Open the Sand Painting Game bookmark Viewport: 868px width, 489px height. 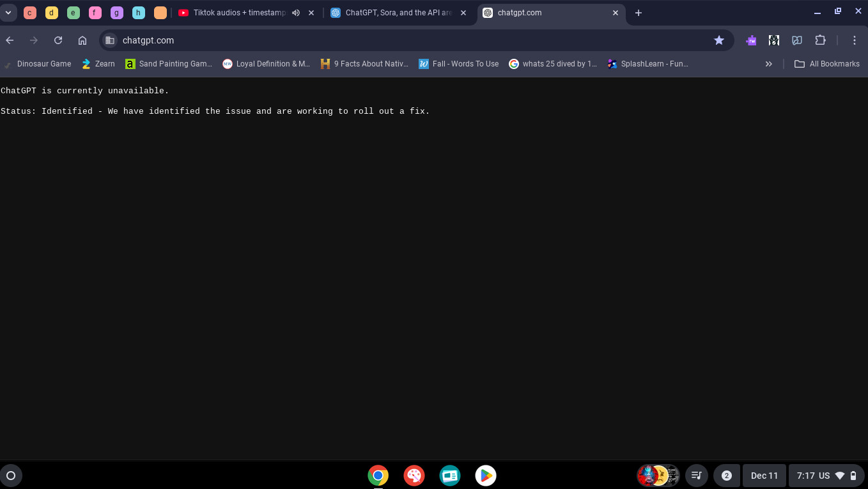point(169,64)
